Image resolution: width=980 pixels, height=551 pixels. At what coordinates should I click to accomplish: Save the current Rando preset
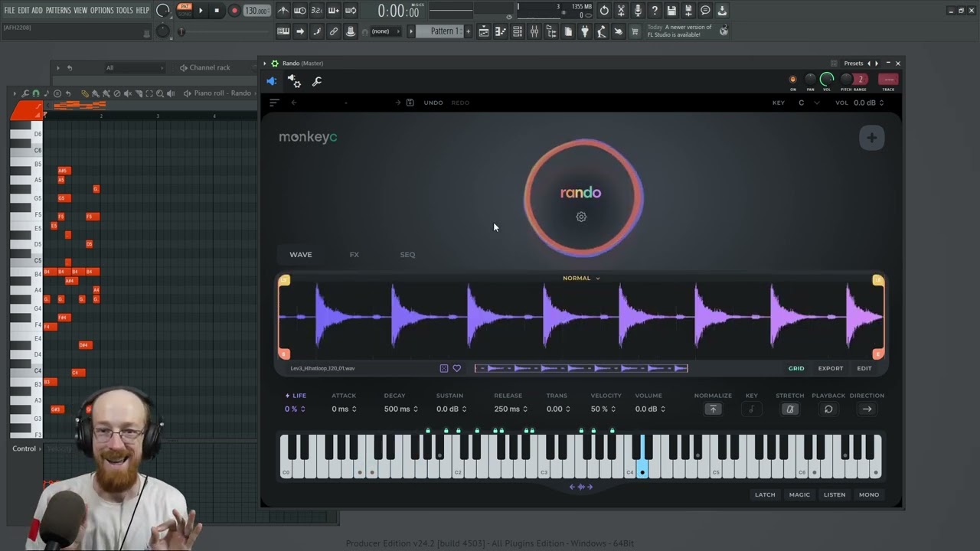point(410,103)
